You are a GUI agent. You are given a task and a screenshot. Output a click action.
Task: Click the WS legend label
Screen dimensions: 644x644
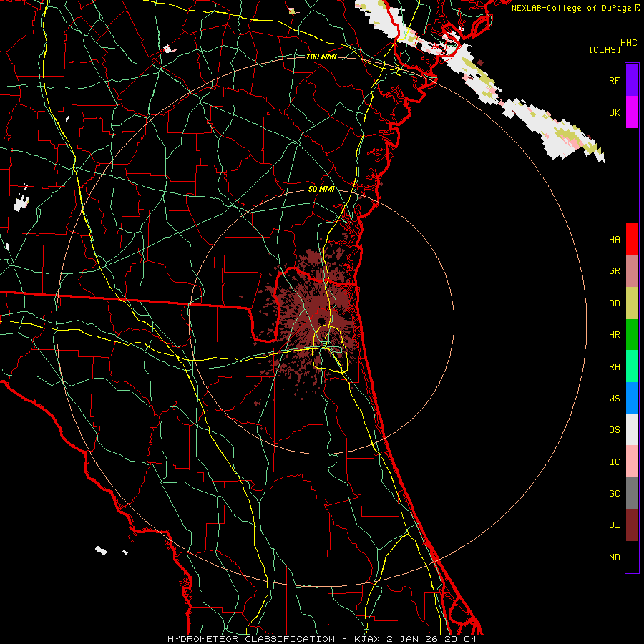point(615,398)
